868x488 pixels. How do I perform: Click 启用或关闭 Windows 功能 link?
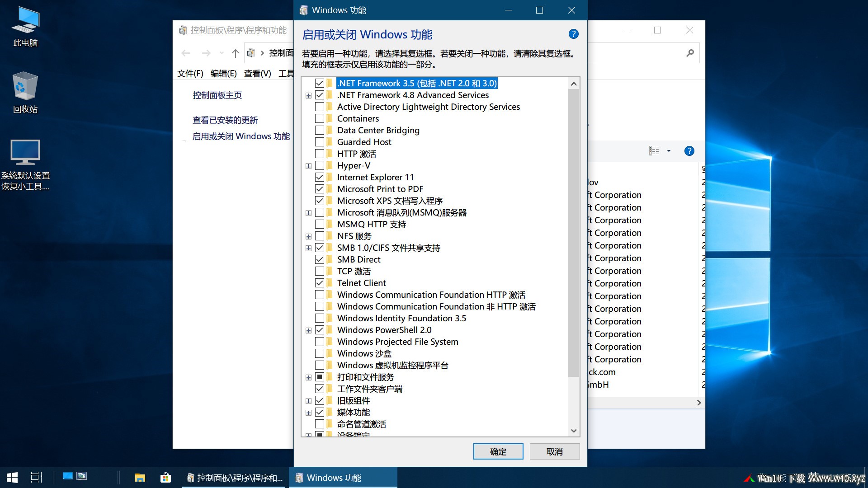[x=241, y=136]
